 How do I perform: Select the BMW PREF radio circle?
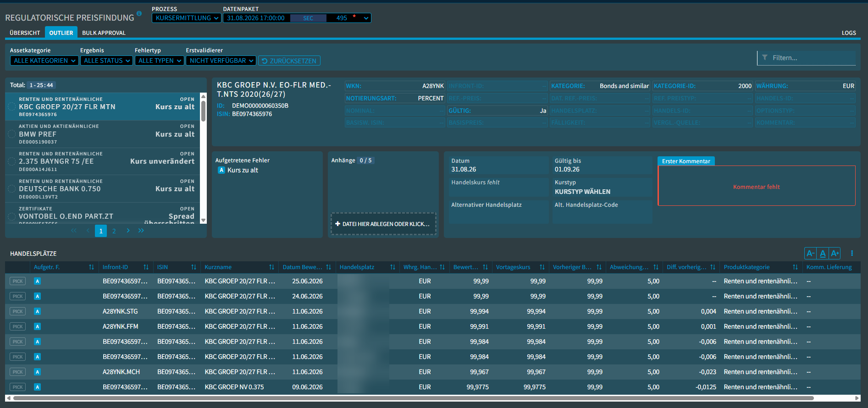click(12, 134)
